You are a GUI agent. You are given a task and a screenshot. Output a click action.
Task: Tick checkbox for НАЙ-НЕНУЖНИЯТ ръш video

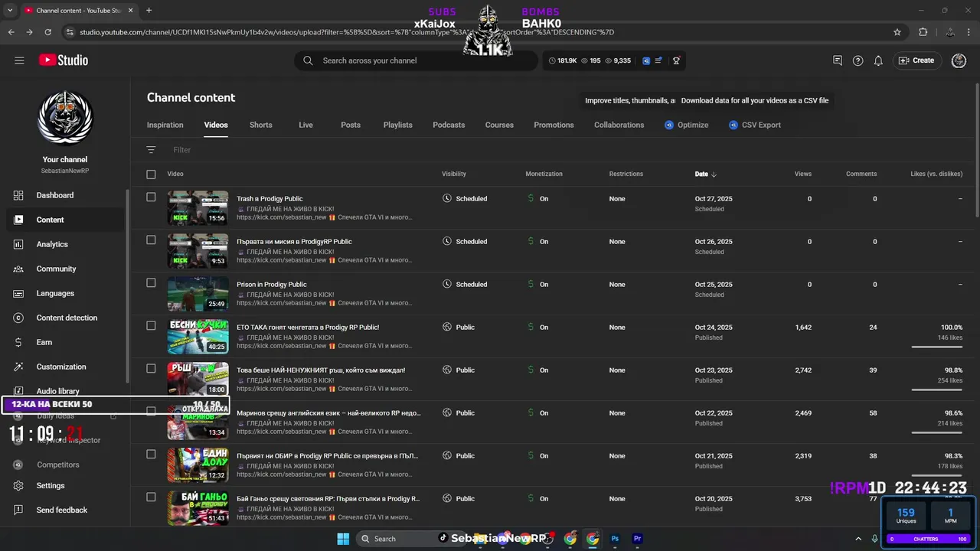click(x=151, y=369)
